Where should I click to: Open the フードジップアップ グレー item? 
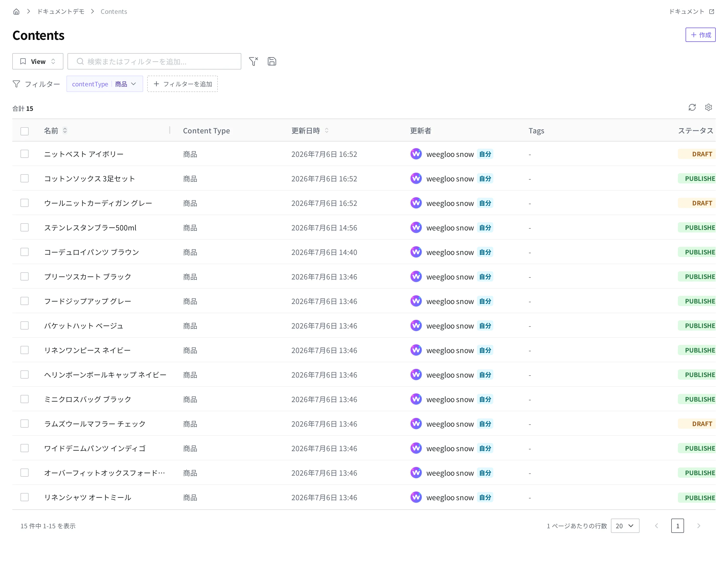coord(88,301)
